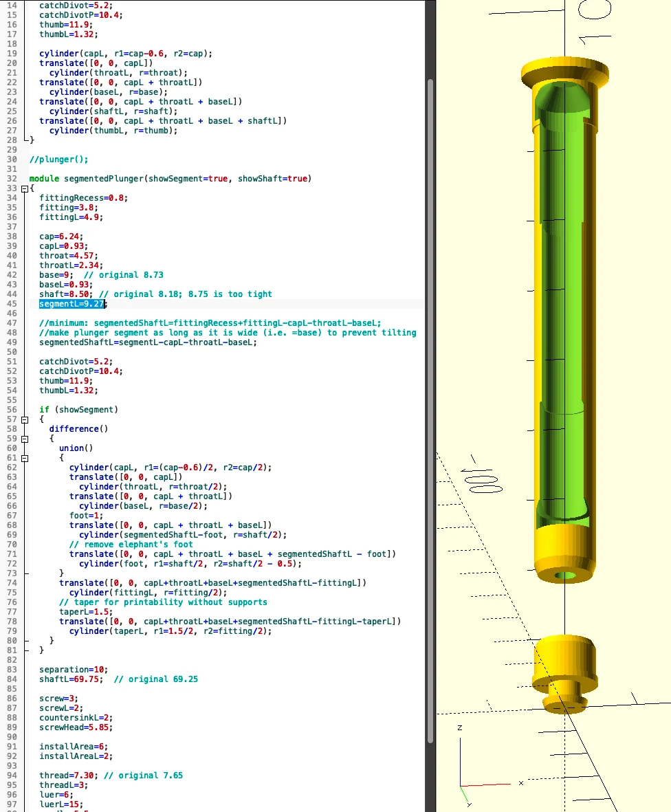Screen dimensions: 671x812
Task: Click the line fittingRecess=0.8;
Action: 83,198
